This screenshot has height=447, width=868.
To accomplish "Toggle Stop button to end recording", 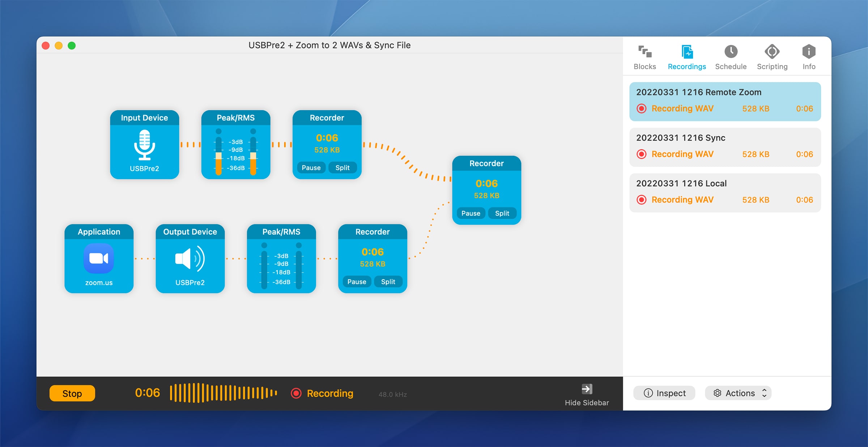I will 73,393.
